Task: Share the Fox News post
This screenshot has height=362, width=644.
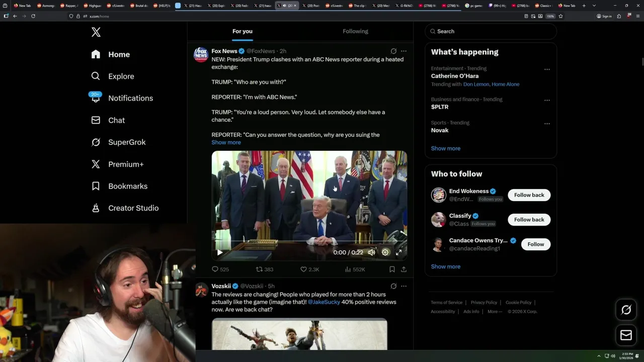Action: click(x=404, y=269)
